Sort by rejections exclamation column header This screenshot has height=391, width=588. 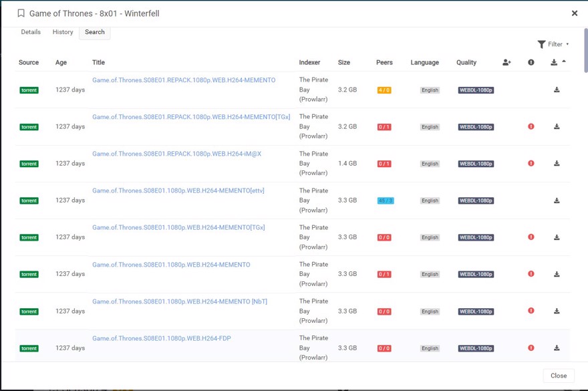[x=531, y=62]
